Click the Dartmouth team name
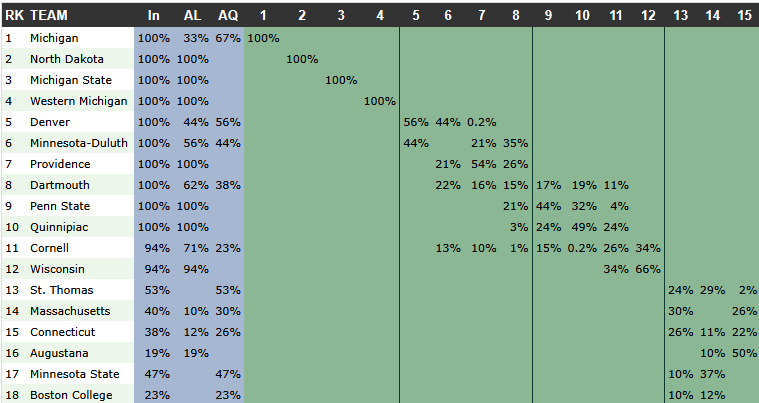 click(x=59, y=185)
